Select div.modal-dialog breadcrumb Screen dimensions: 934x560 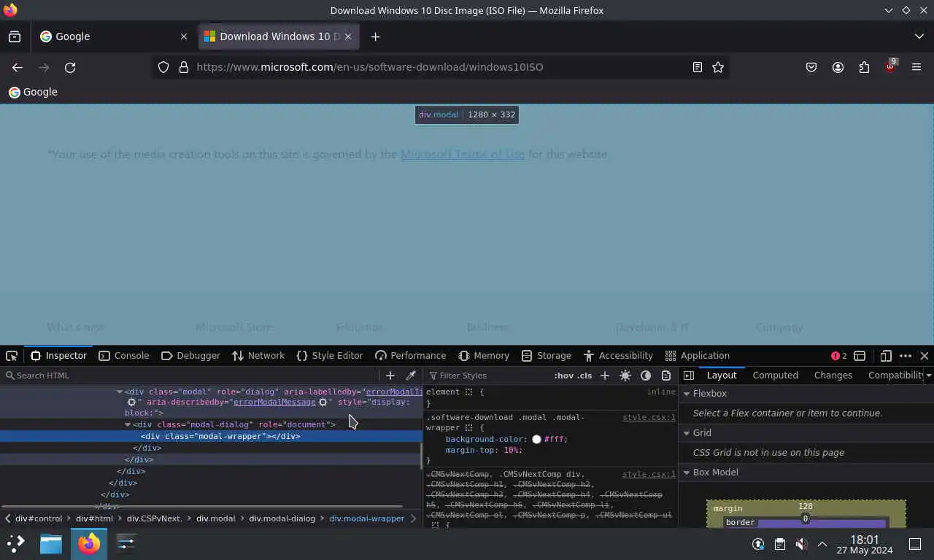pyautogui.click(x=282, y=518)
